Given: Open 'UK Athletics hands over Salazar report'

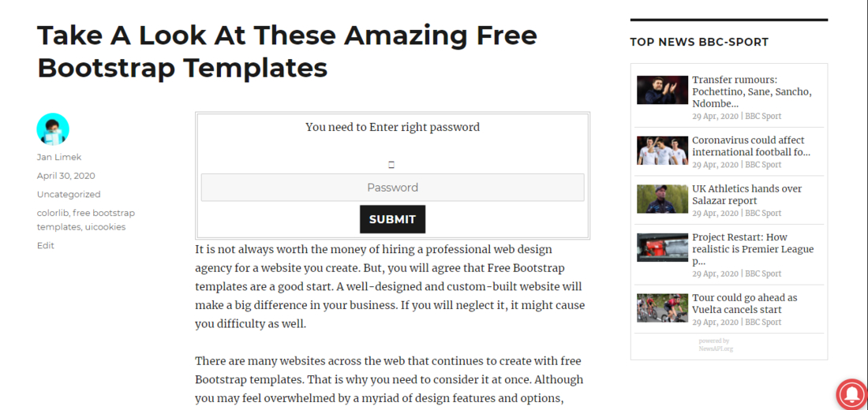Looking at the screenshot, I should pyautogui.click(x=746, y=195).
